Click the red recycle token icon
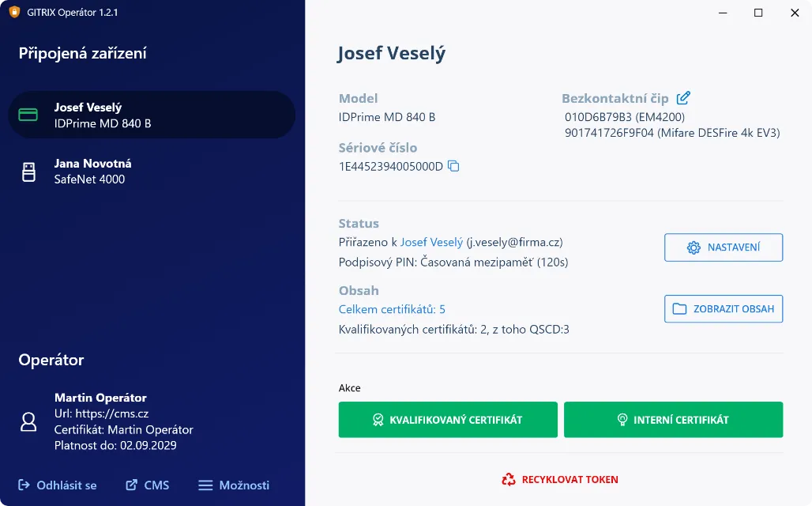Screen dimensions: 812x506 click(x=509, y=479)
